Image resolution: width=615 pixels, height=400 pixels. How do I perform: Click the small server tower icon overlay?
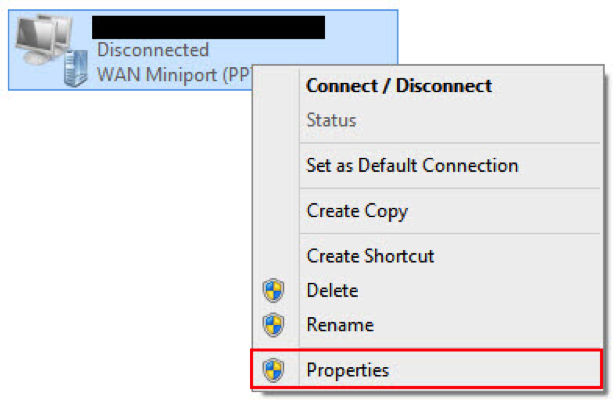[x=76, y=68]
